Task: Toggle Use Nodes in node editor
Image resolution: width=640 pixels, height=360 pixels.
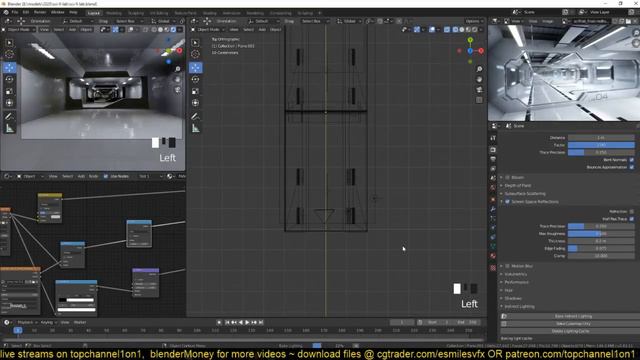Action: 106,176
